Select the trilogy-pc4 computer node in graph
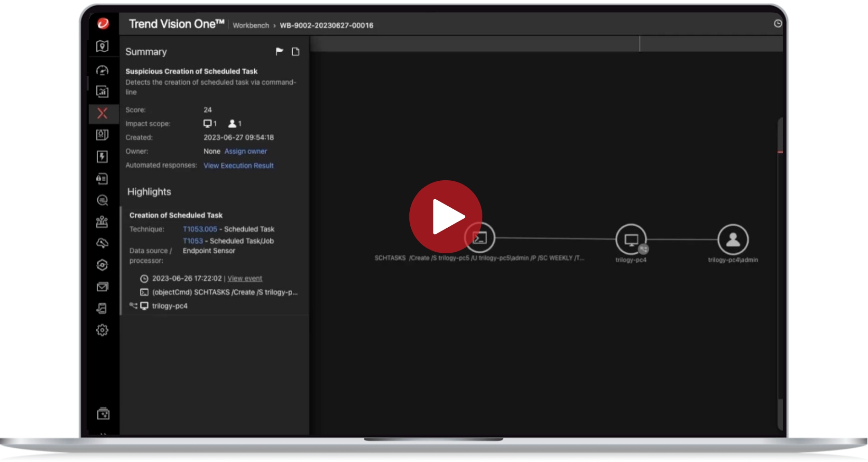This screenshot has height=462, width=868. 631,240
